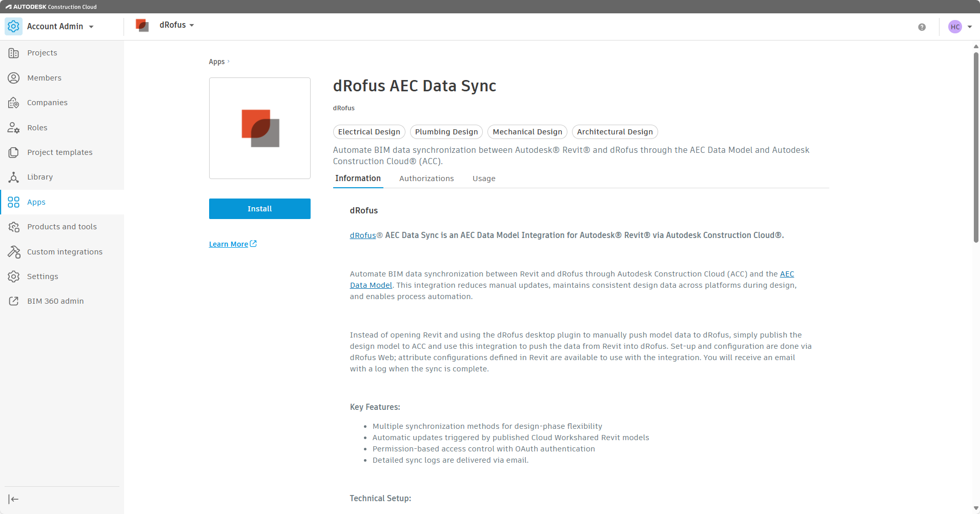
Task: Expand the dRofus account selector dropdown
Action: point(176,25)
